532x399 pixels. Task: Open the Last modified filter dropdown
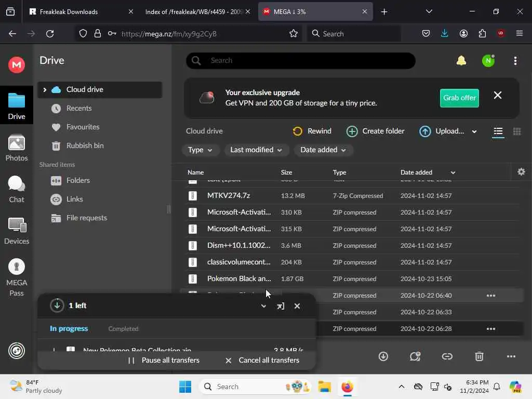click(x=256, y=150)
